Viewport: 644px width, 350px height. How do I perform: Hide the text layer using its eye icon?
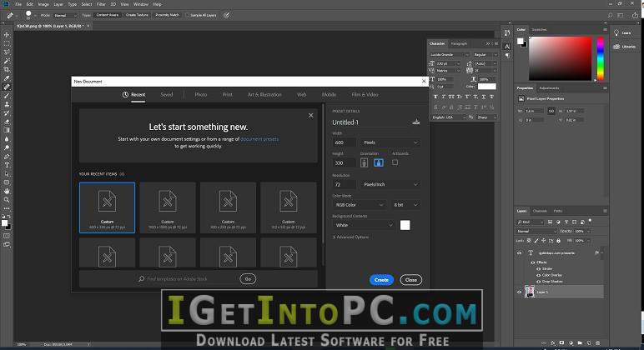(x=519, y=252)
